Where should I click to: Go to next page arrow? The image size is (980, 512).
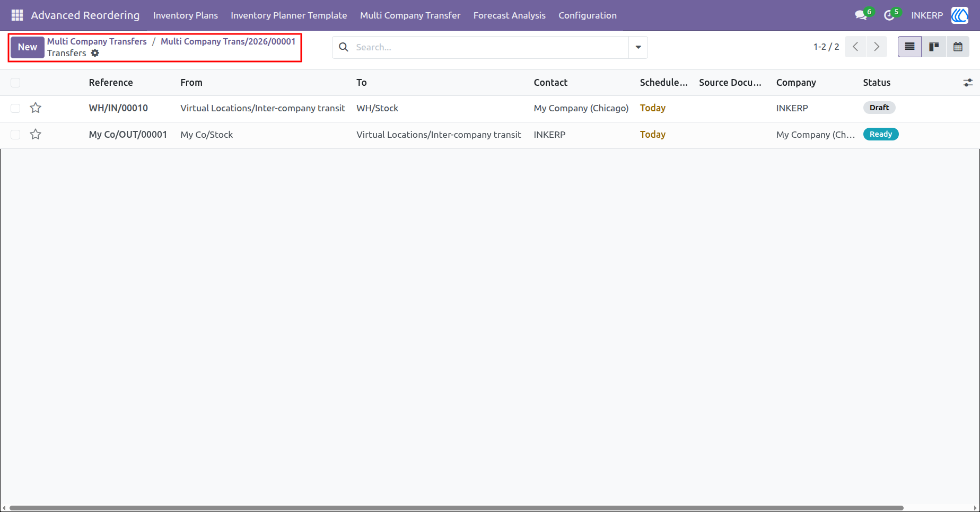(x=877, y=47)
